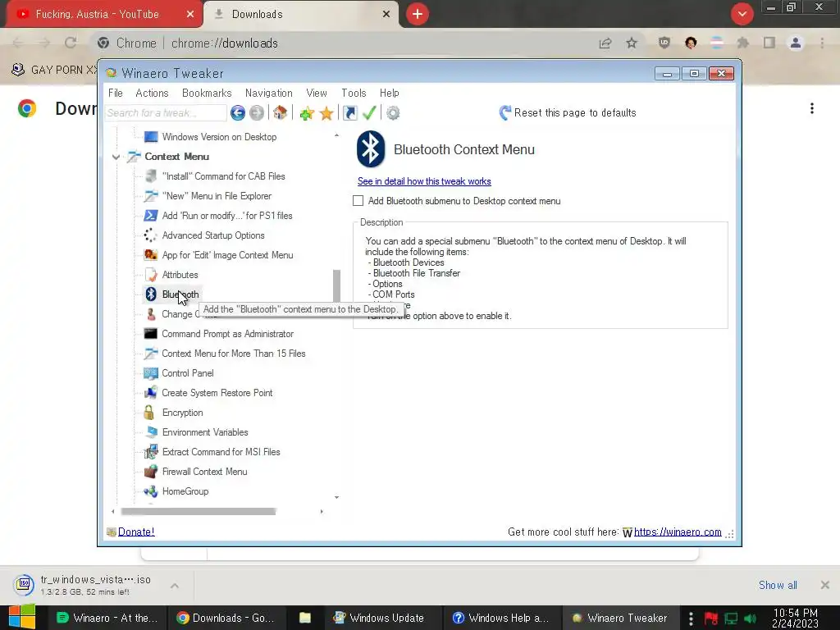Screen dimensions: 840x630
Task: Expand the tr_windows_vista iso download options
Action: [175, 586]
